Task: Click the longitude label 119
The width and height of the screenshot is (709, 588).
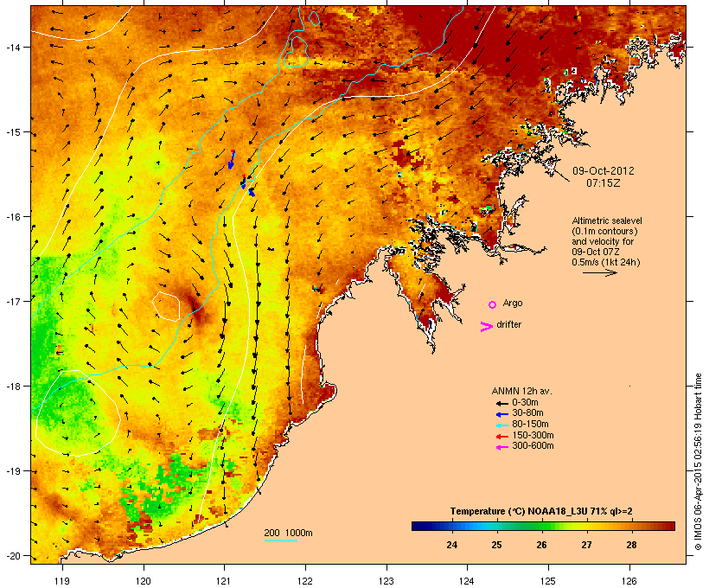Action: click(62, 581)
